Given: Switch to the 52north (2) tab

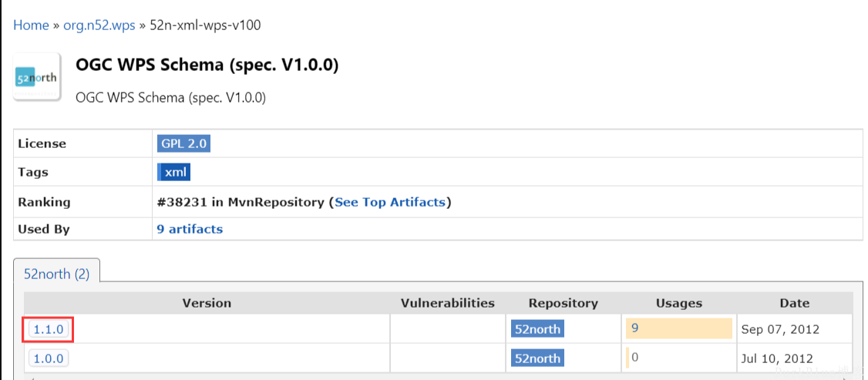Looking at the screenshot, I should tap(56, 274).
